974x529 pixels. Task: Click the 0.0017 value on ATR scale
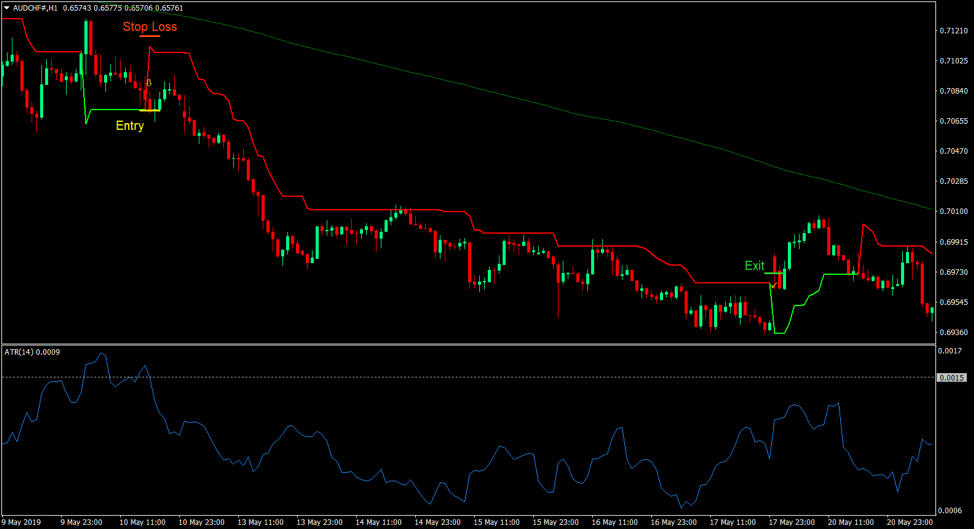[950, 351]
